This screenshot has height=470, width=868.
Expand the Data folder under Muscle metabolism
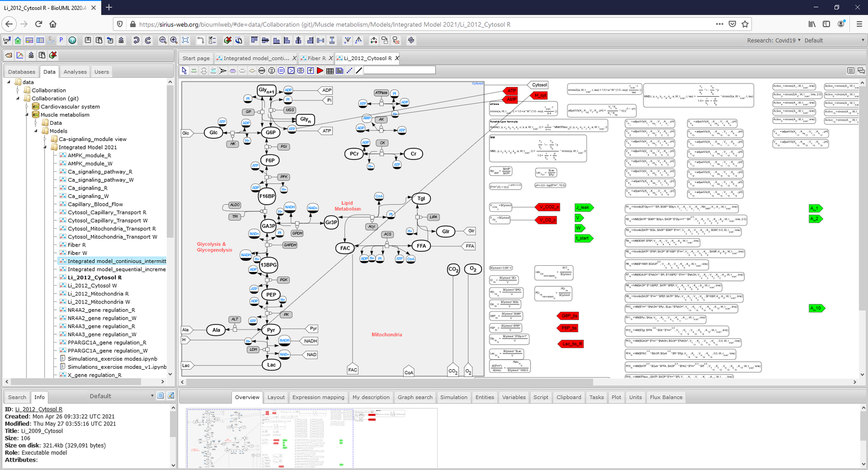coord(36,123)
